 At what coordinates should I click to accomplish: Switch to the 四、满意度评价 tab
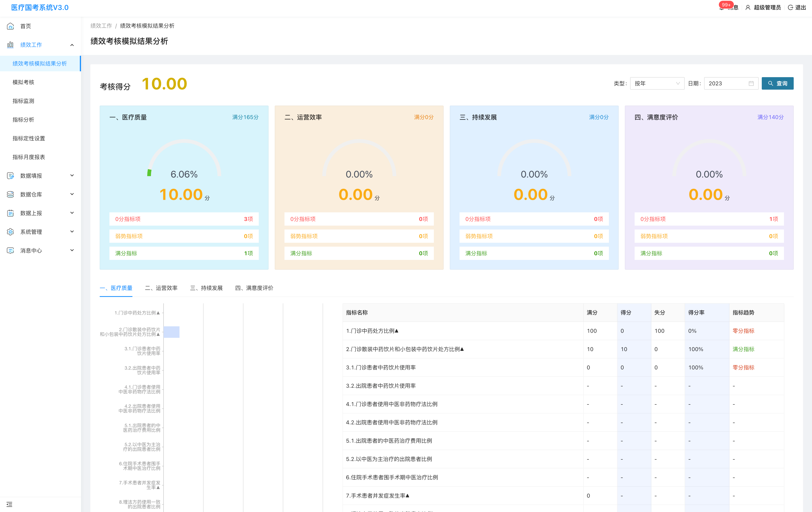(254, 288)
